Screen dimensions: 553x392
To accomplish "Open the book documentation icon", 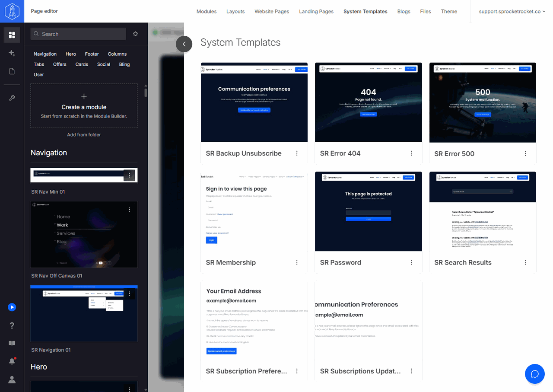I will [12, 343].
